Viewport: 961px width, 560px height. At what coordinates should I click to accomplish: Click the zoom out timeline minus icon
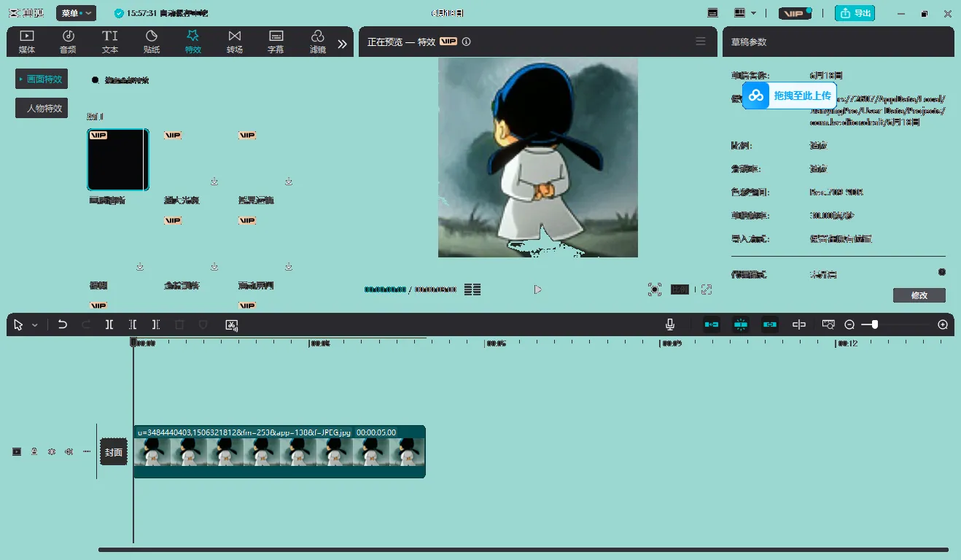(849, 324)
